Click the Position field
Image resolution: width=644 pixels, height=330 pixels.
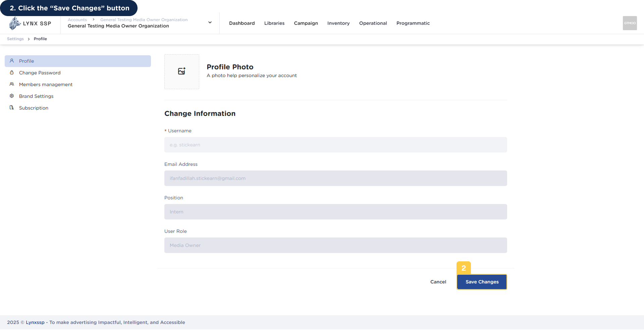(x=336, y=212)
